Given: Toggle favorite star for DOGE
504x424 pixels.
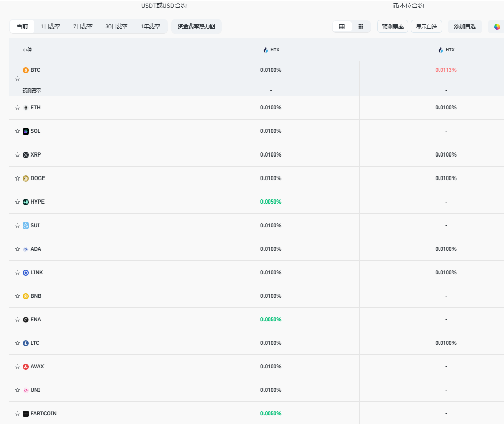Looking at the screenshot, I should tap(17, 178).
